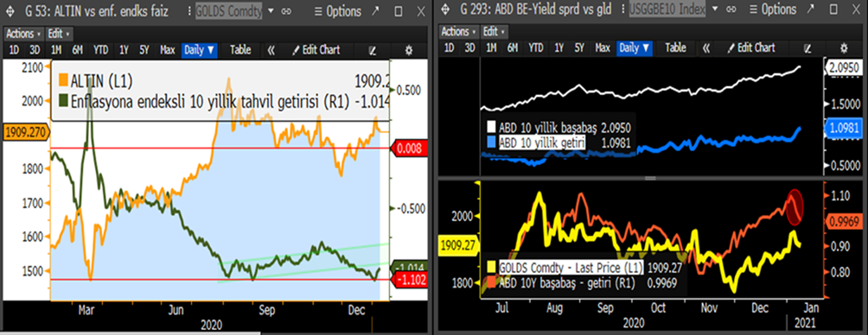The width and height of the screenshot is (868, 335).
Task: Open Options menu in G 293 window
Action: (774, 9)
